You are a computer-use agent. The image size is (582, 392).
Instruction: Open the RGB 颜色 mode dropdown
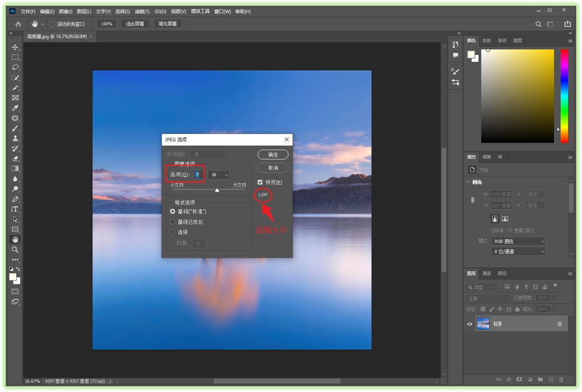click(x=518, y=241)
